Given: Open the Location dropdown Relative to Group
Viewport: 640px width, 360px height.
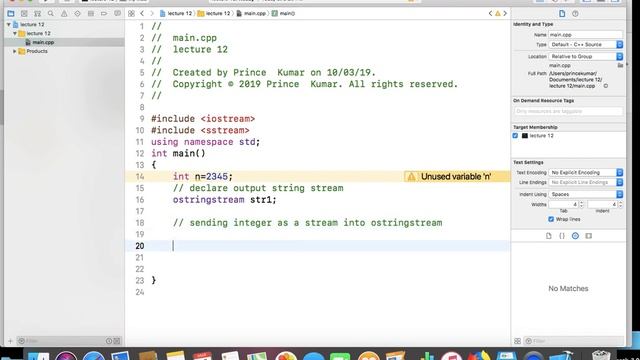Looking at the screenshot, I should (x=586, y=56).
